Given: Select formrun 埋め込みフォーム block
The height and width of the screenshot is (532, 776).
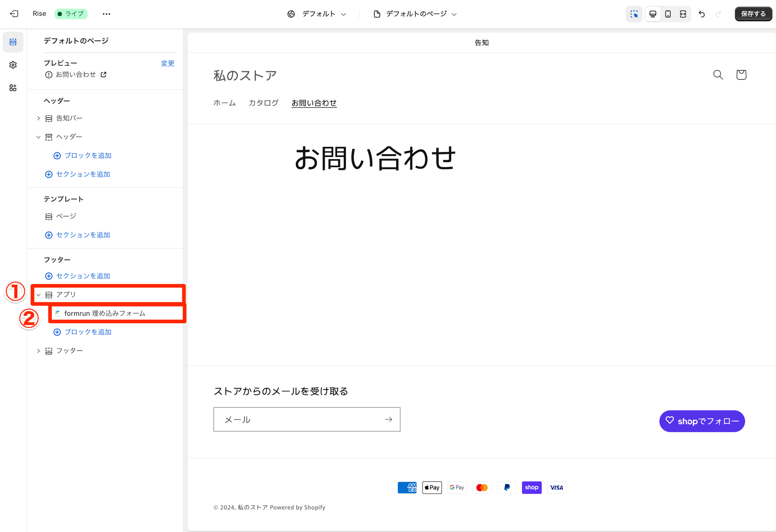Looking at the screenshot, I should pyautogui.click(x=105, y=313).
